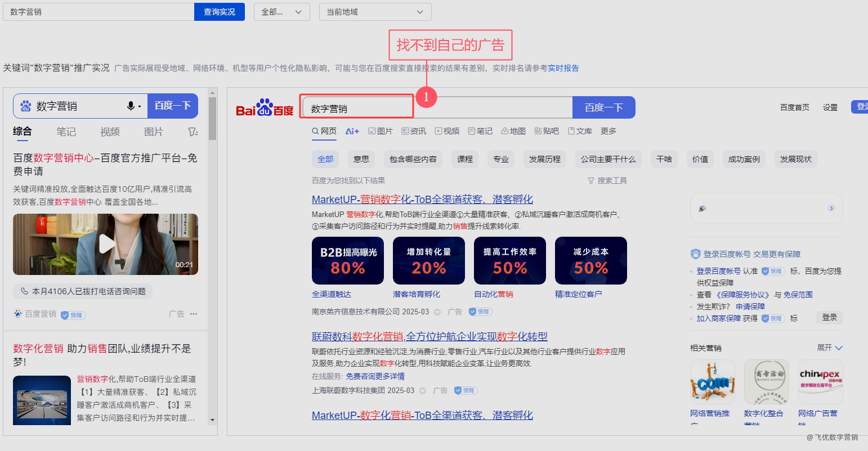Select the 文库 search tab
This screenshot has height=451, width=868.
(580, 131)
